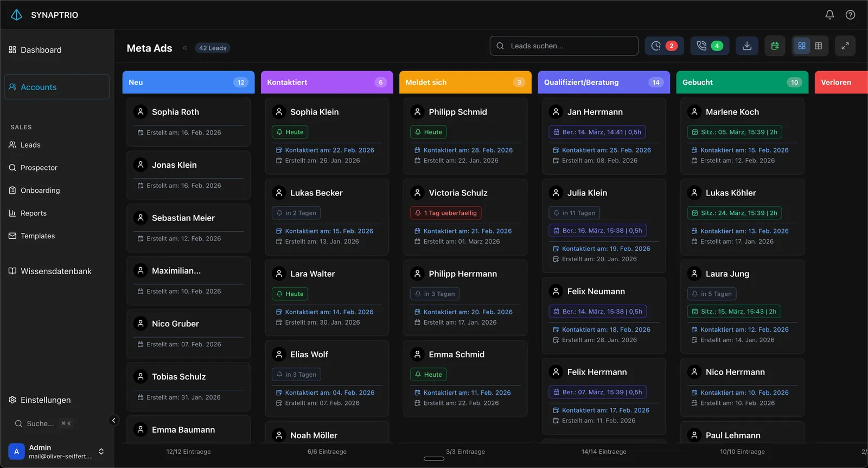Click the Dashboard grid icon in sidebar
This screenshot has height=468, width=868.
click(x=12, y=50)
